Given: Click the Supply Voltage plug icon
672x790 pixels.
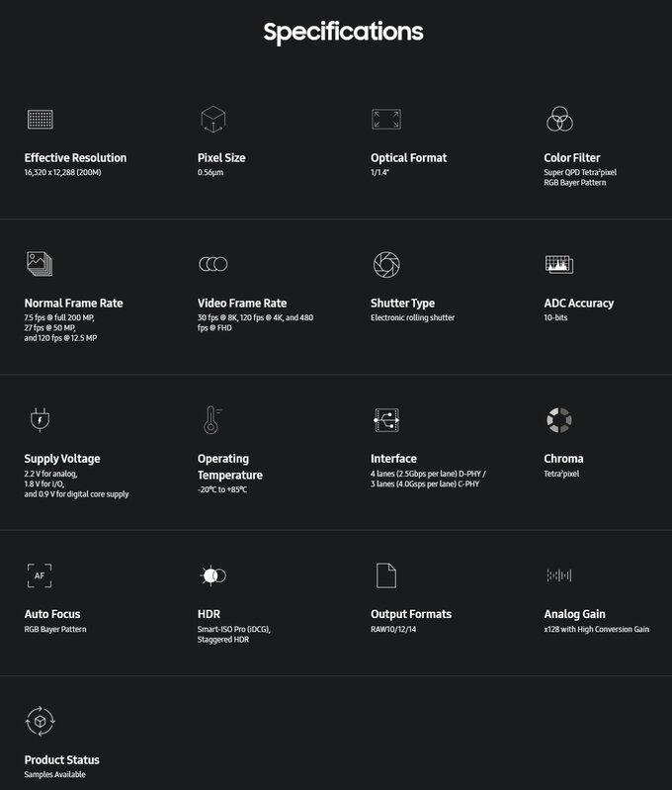Looking at the screenshot, I should (x=40, y=419).
